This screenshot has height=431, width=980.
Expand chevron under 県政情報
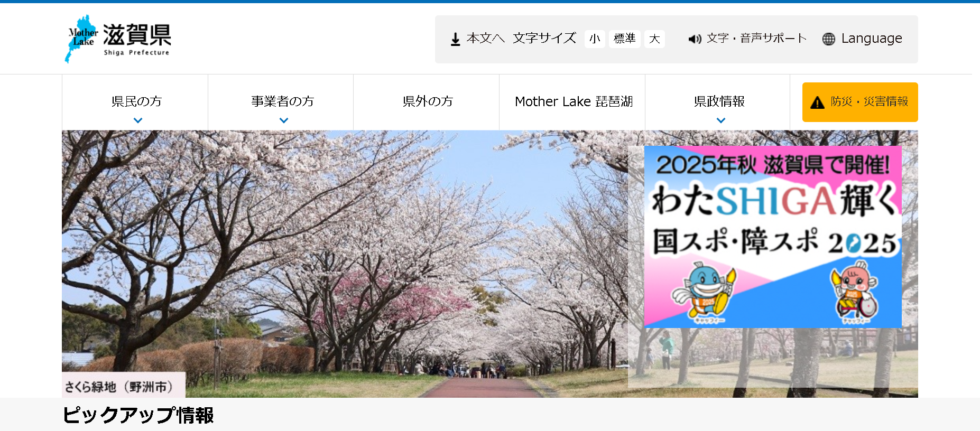tap(721, 120)
